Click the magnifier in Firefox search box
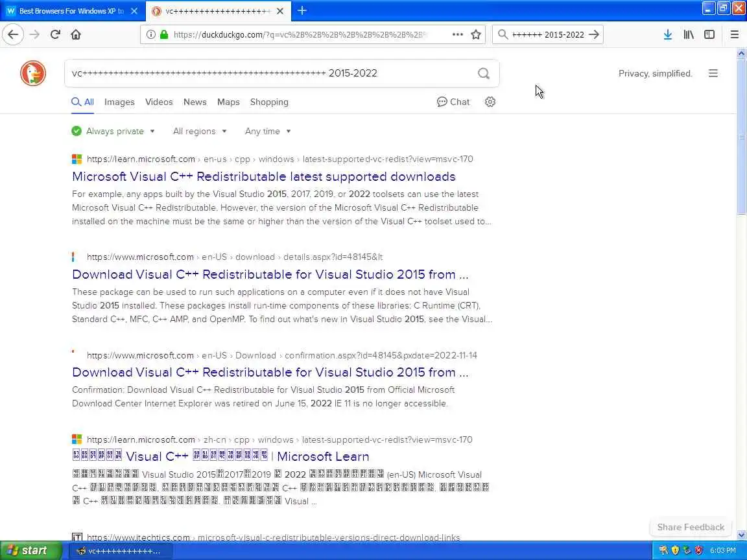The image size is (747, 560). point(502,34)
